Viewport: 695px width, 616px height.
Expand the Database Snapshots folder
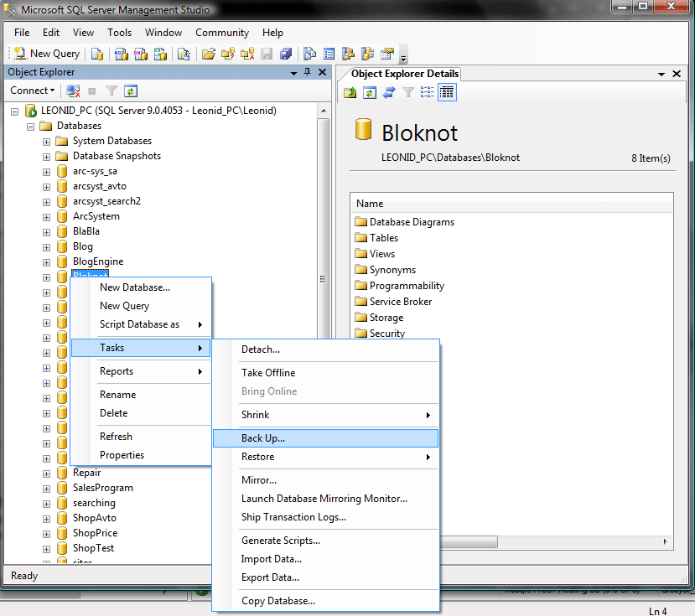coord(46,157)
